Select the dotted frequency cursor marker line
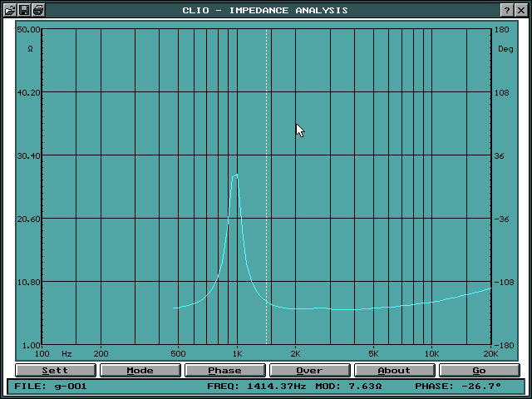Image resolution: width=532 pixels, height=399 pixels. (266, 186)
